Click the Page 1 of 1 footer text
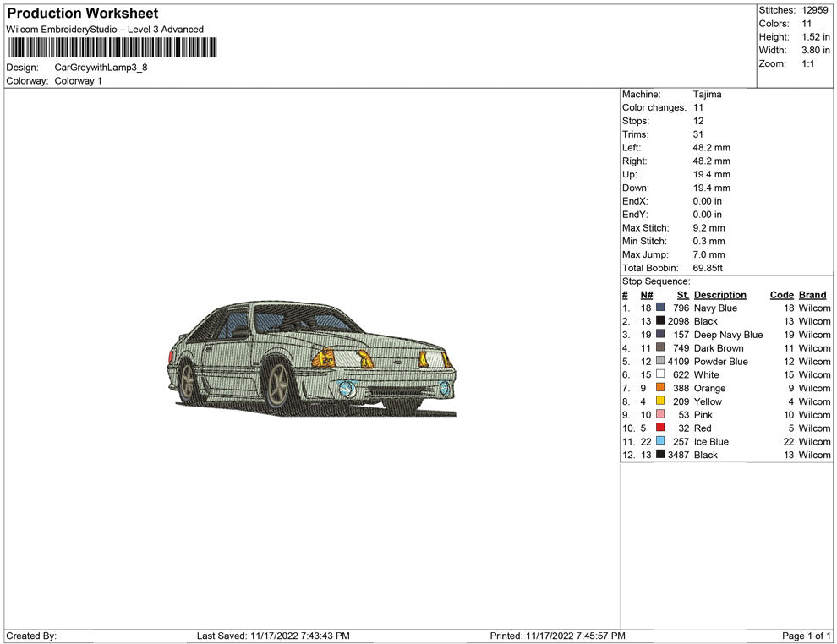The image size is (837, 644). (x=806, y=636)
